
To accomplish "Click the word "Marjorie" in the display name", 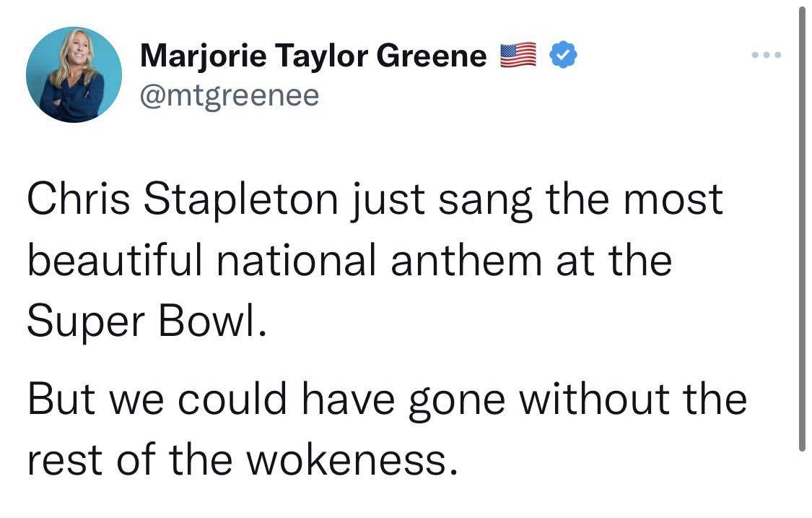I will (204, 56).
